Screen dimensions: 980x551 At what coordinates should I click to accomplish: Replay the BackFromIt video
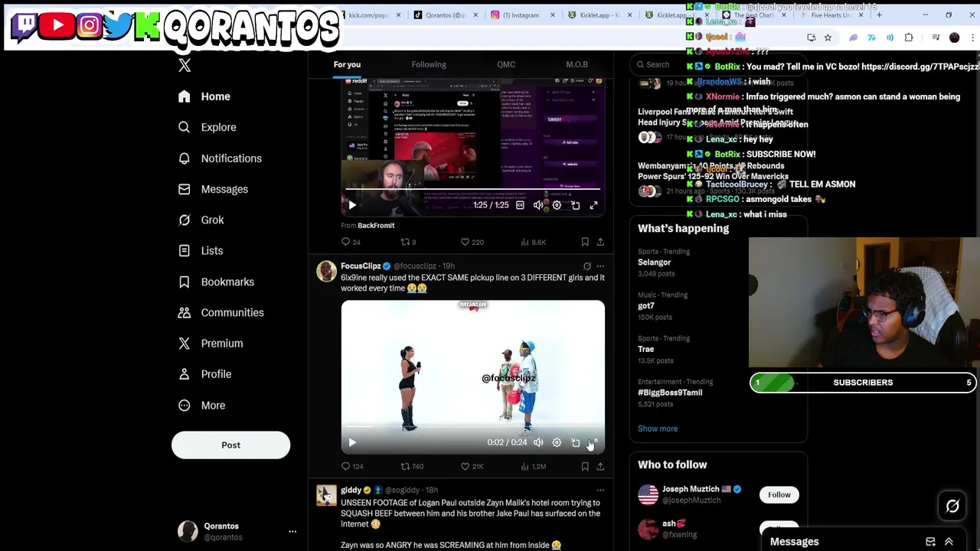(352, 205)
